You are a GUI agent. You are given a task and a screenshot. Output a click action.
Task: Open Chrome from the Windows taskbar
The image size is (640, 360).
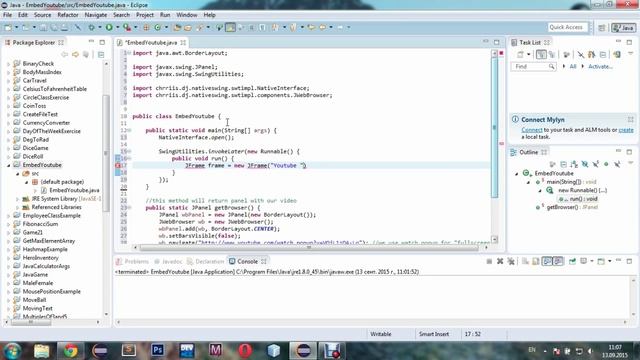pyautogui.click(x=71, y=351)
